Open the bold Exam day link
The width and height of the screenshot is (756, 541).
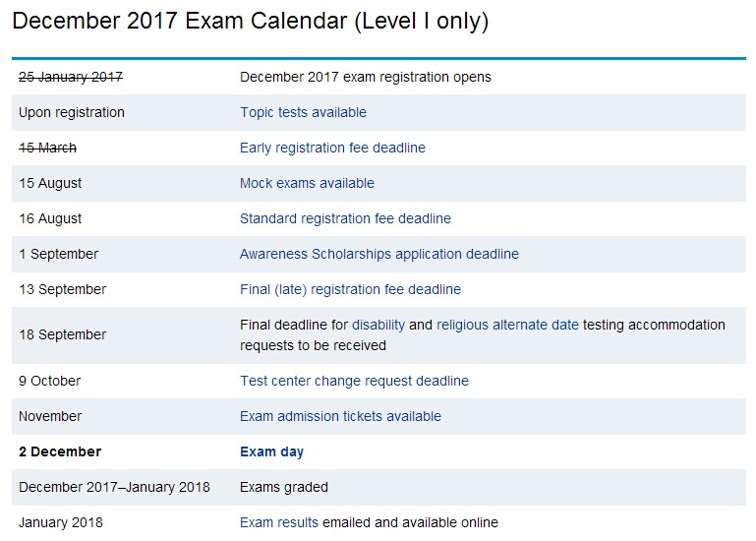(271, 451)
